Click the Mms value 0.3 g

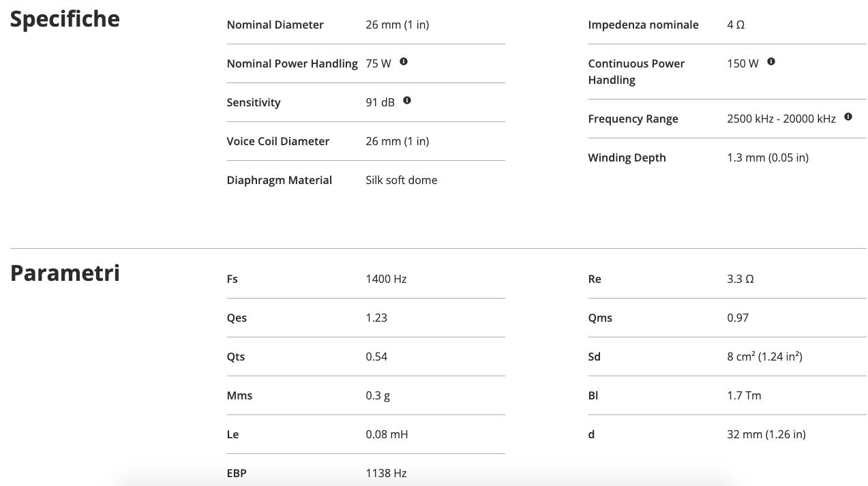378,396
